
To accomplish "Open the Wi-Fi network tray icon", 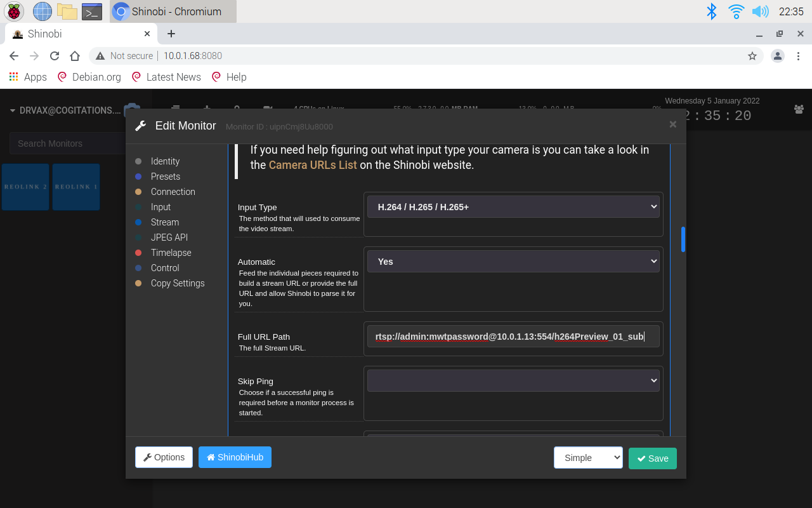I will click(736, 11).
